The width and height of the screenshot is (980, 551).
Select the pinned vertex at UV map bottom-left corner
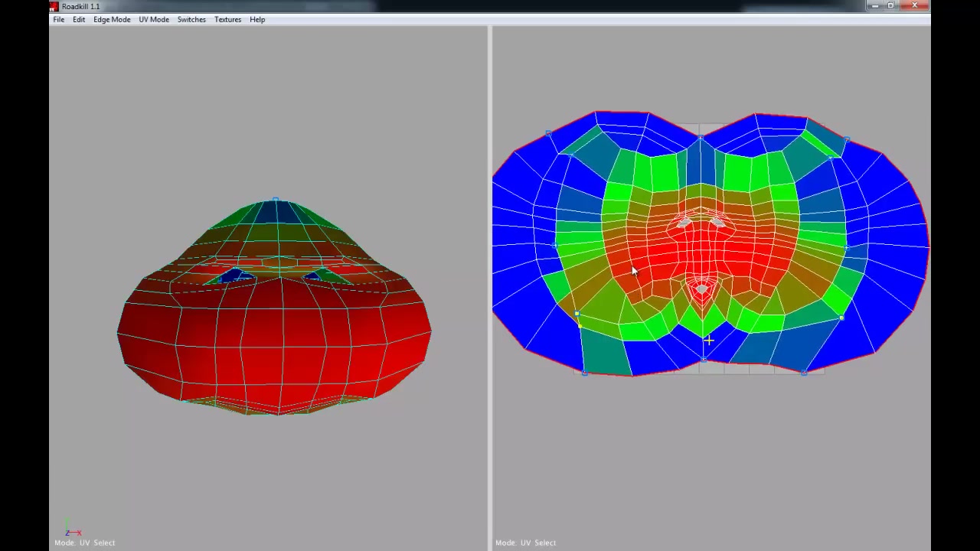click(x=585, y=373)
